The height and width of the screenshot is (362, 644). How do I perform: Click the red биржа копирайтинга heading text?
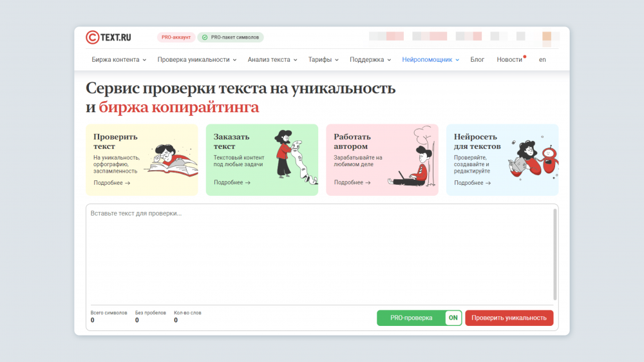point(178,107)
